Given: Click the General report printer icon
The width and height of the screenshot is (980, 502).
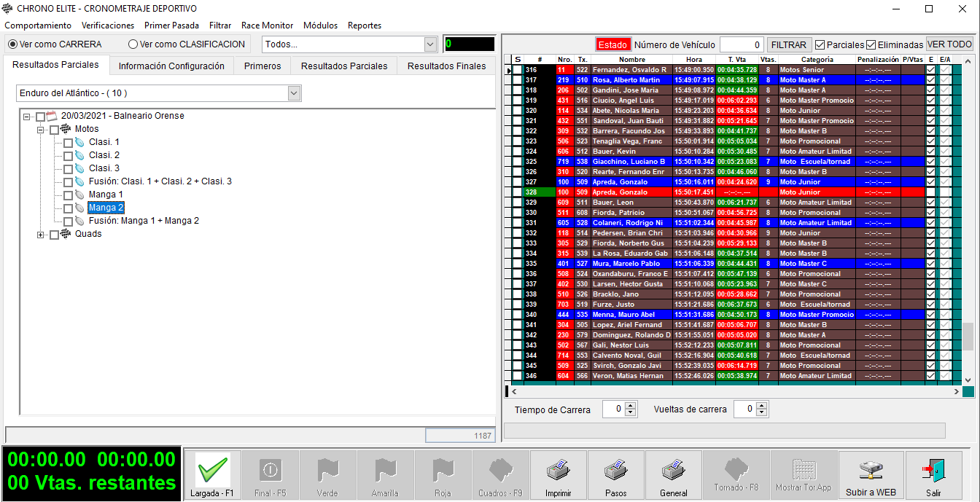Looking at the screenshot, I should tap(673, 471).
